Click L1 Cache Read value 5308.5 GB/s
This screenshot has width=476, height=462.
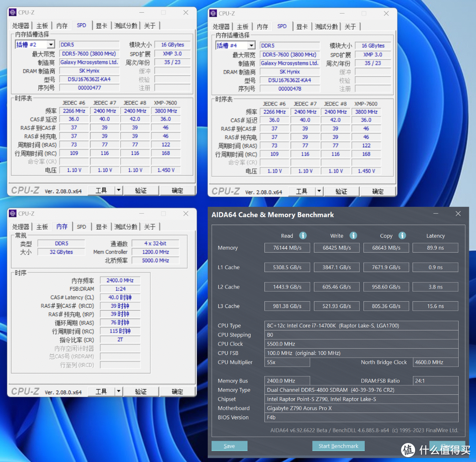[x=287, y=267]
